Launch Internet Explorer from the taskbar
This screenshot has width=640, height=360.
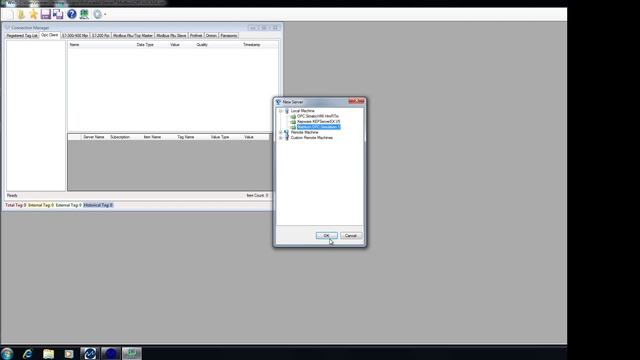[27, 354]
